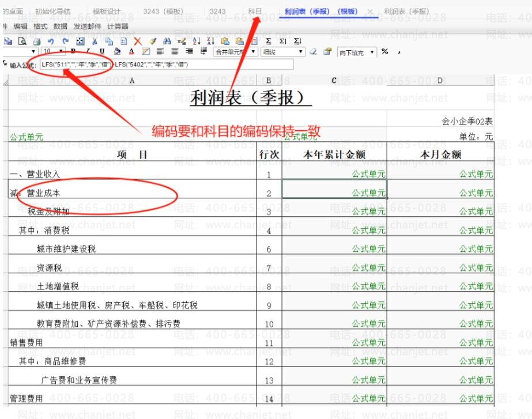The width and height of the screenshot is (532, 419).
Task: Switch to the 3243(模板) tab
Action: (163, 11)
